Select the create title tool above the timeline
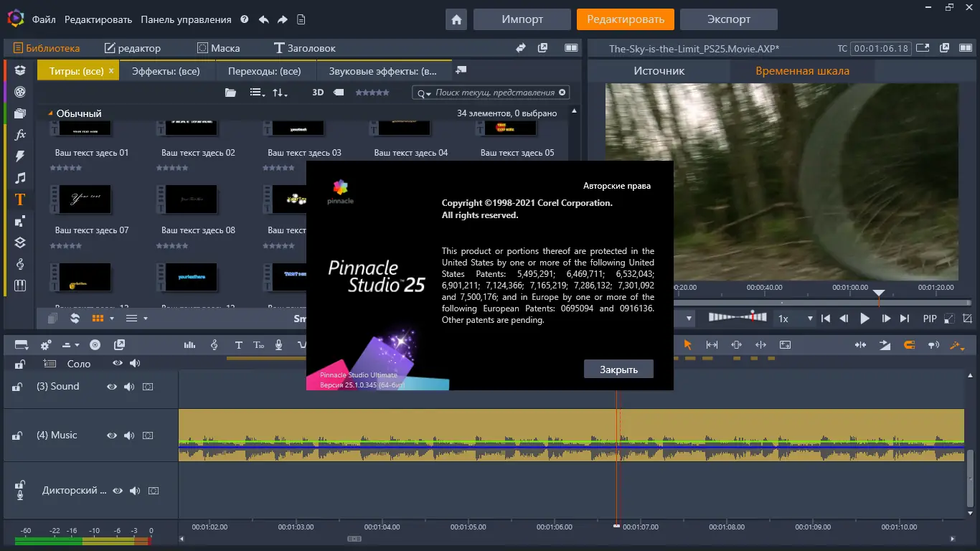 (x=238, y=345)
